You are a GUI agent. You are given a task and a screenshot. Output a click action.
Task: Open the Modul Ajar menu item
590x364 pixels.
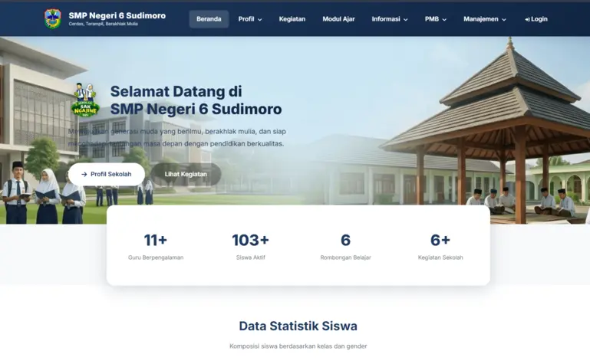tap(338, 19)
